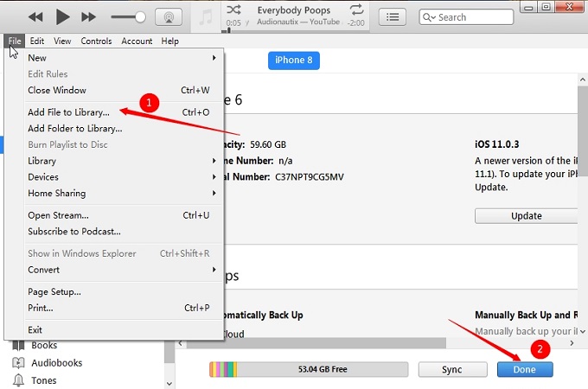The width and height of the screenshot is (588, 389).
Task: Click the 53.04 GB Free label
Action: 323,369
